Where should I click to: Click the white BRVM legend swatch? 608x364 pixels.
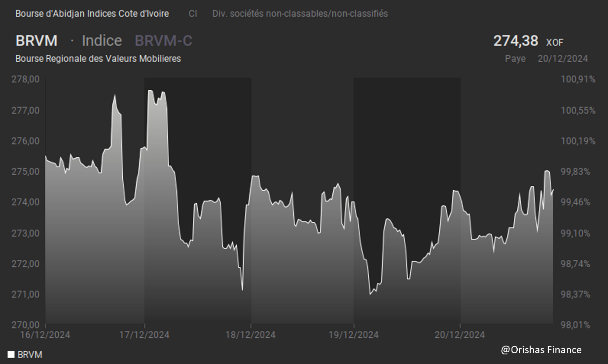[x=11, y=355]
